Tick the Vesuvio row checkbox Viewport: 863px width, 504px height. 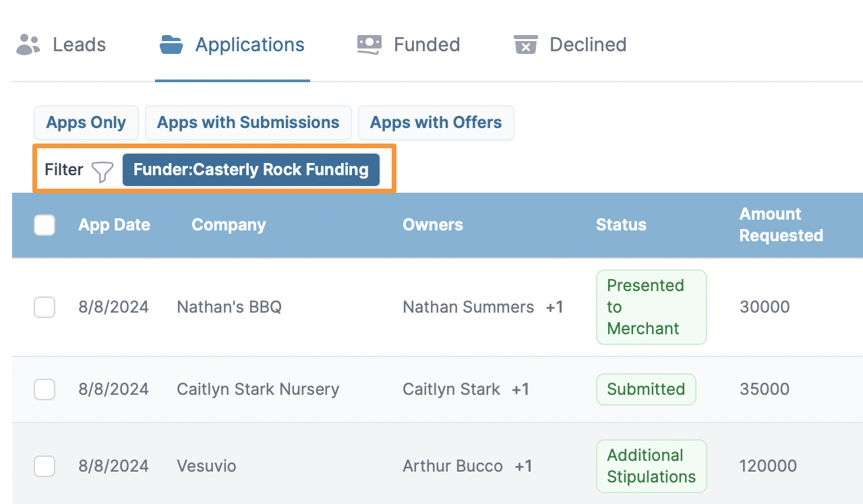coord(44,466)
